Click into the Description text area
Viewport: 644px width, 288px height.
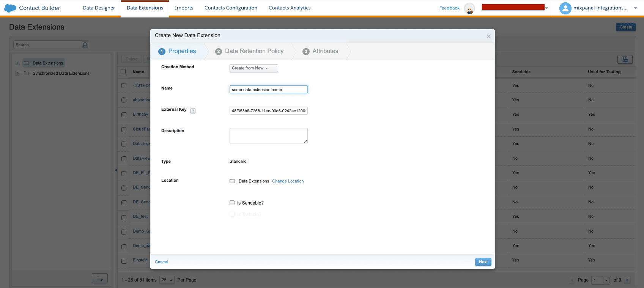268,135
